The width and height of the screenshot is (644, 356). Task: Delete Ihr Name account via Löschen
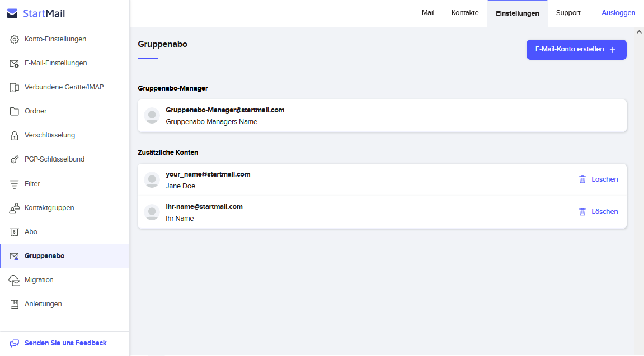click(x=599, y=212)
